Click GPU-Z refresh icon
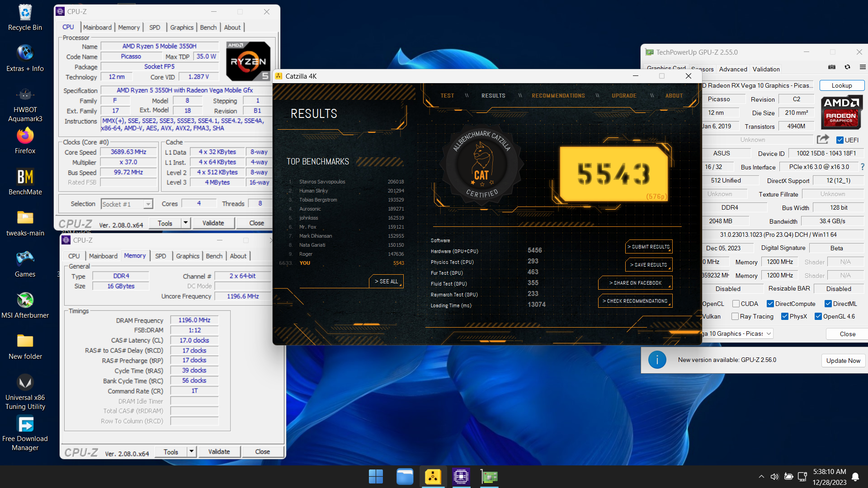Image resolution: width=868 pixels, height=488 pixels. click(x=847, y=67)
